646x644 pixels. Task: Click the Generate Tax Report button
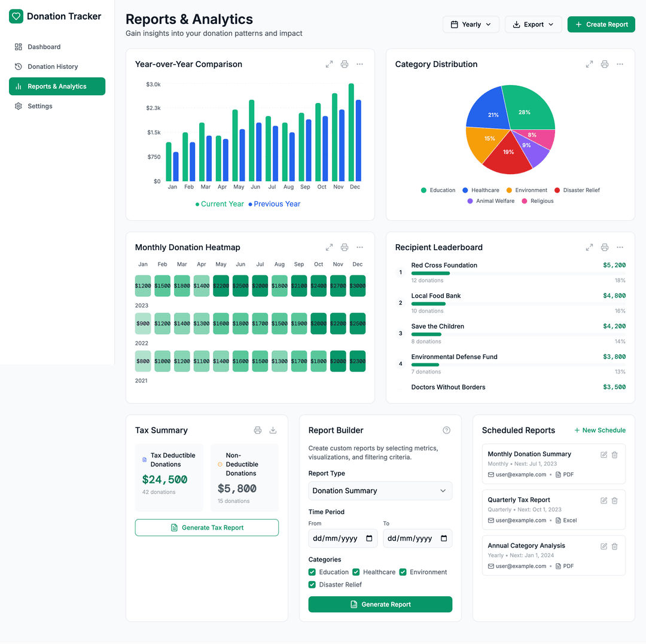pos(207,527)
